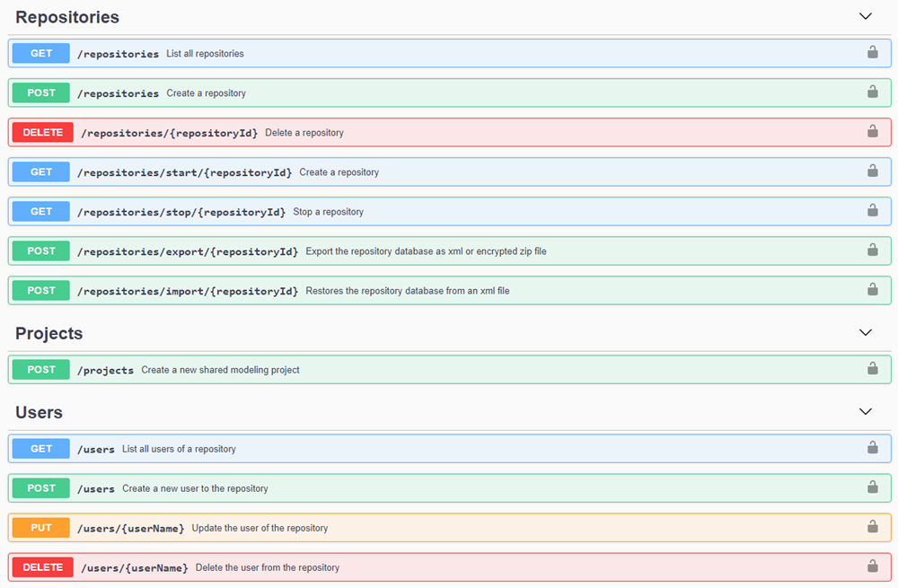898x588 pixels.
Task: Click the padlock for POST /projects endpoint
Action: pyautogui.click(x=872, y=368)
